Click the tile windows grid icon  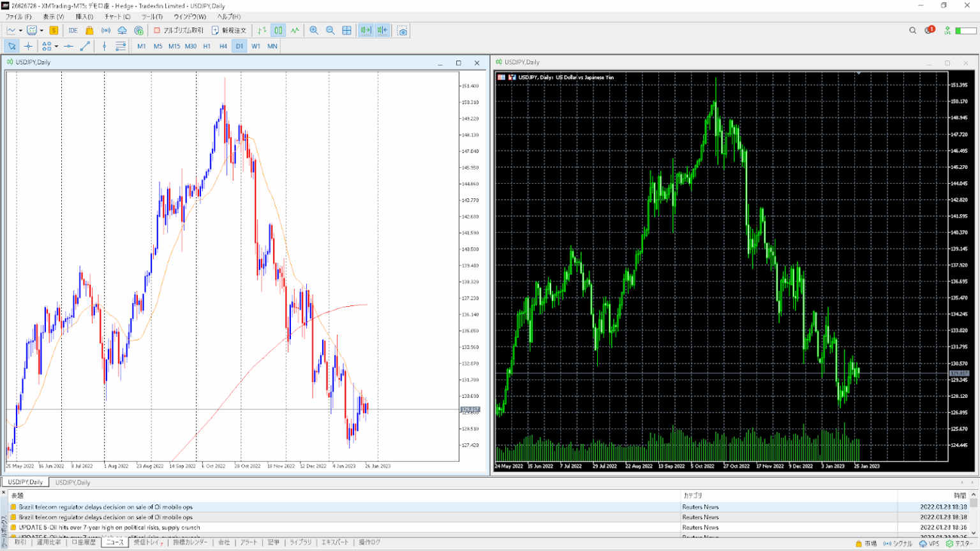point(347,31)
